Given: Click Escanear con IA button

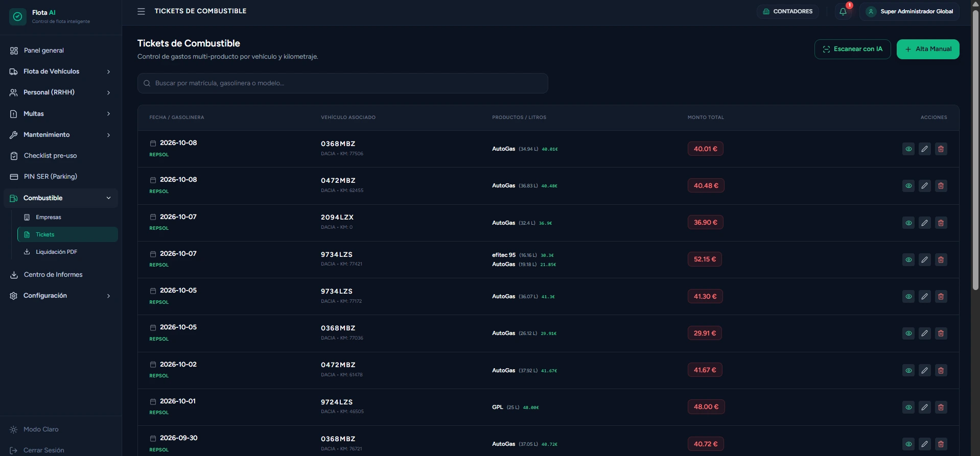Looking at the screenshot, I should tap(852, 49).
